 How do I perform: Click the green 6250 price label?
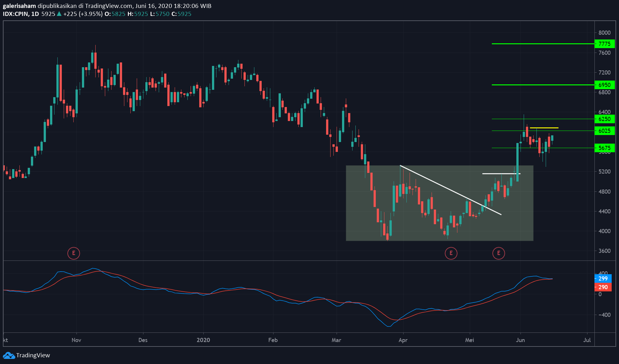604,119
